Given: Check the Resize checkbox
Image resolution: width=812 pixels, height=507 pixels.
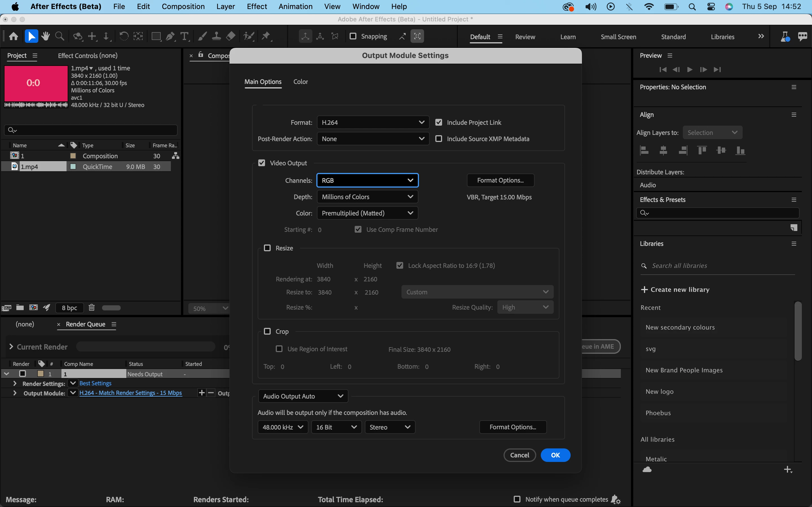Looking at the screenshot, I should pos(267,248).
